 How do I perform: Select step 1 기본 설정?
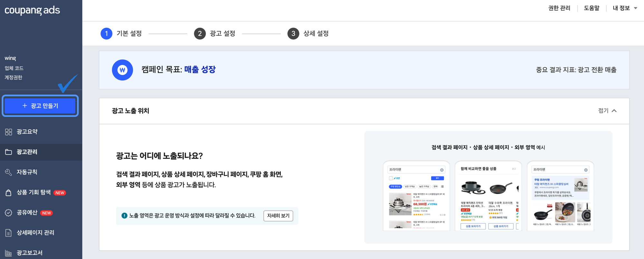tap(121, 33)
